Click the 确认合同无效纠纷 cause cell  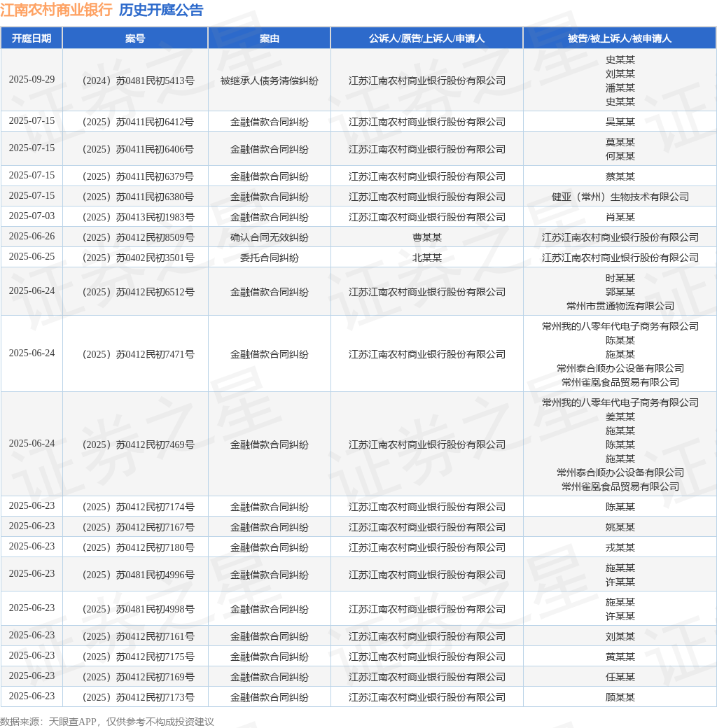point(270,238)
